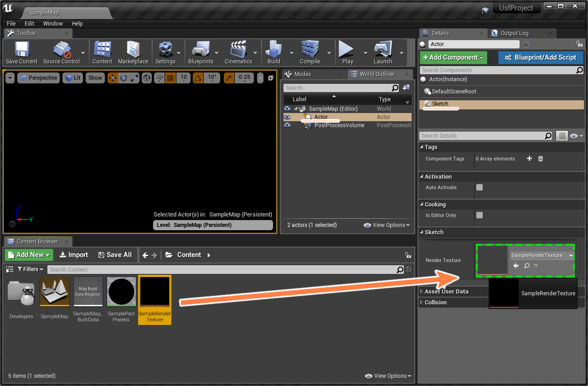This screenshot has height=386, width=588.
Task: Navigate forward in Content Browser history
Action: 154,255
